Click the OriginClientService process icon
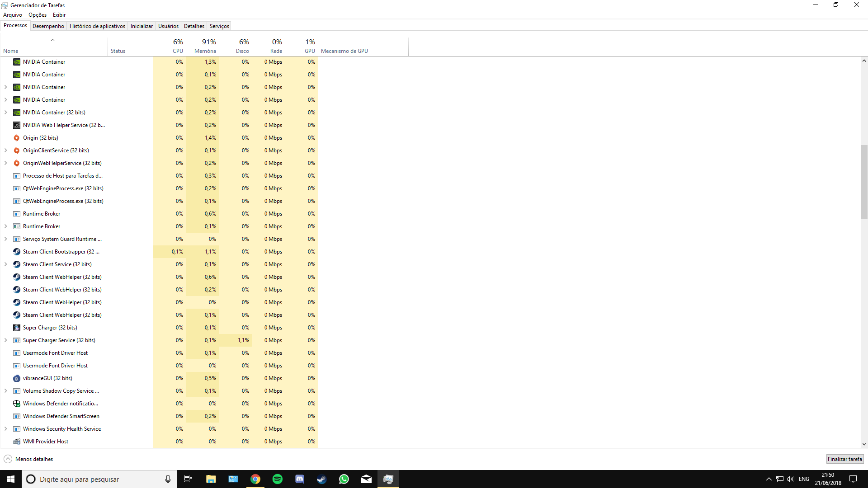The image size is (868, 489). pos(17,150)
